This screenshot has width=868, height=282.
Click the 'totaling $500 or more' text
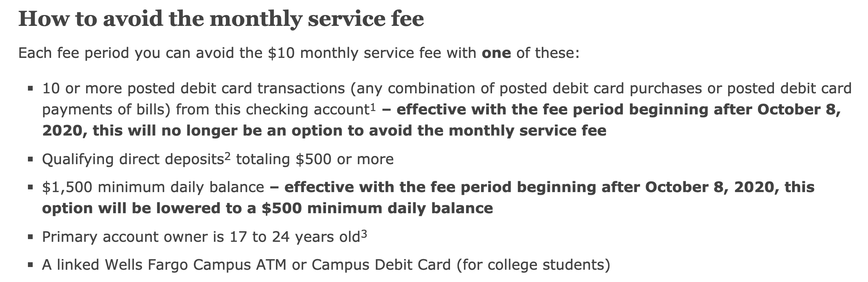pyautogui.click(x=315, y=159)
